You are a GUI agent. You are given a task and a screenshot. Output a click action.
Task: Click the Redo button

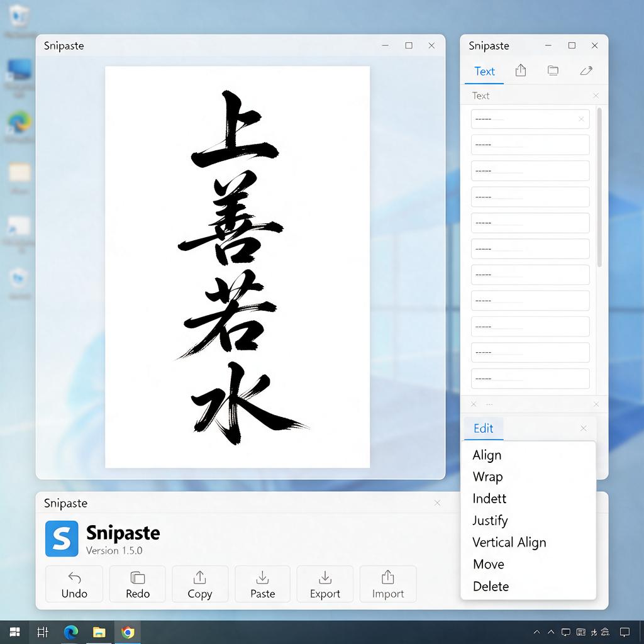click(138, 584)
